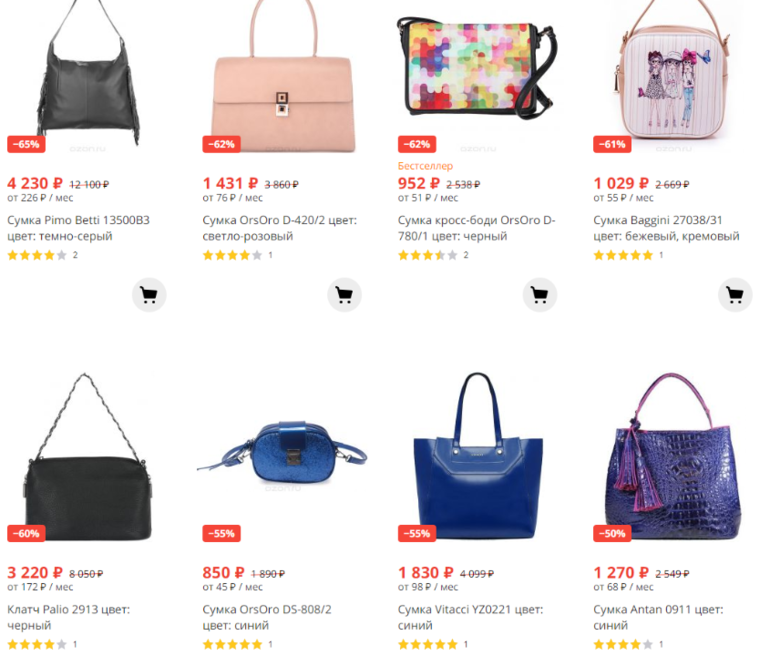View the blue Vitacci tote bag photo
The width and height of the screenshot is (770, 656).
coord(477,456)
